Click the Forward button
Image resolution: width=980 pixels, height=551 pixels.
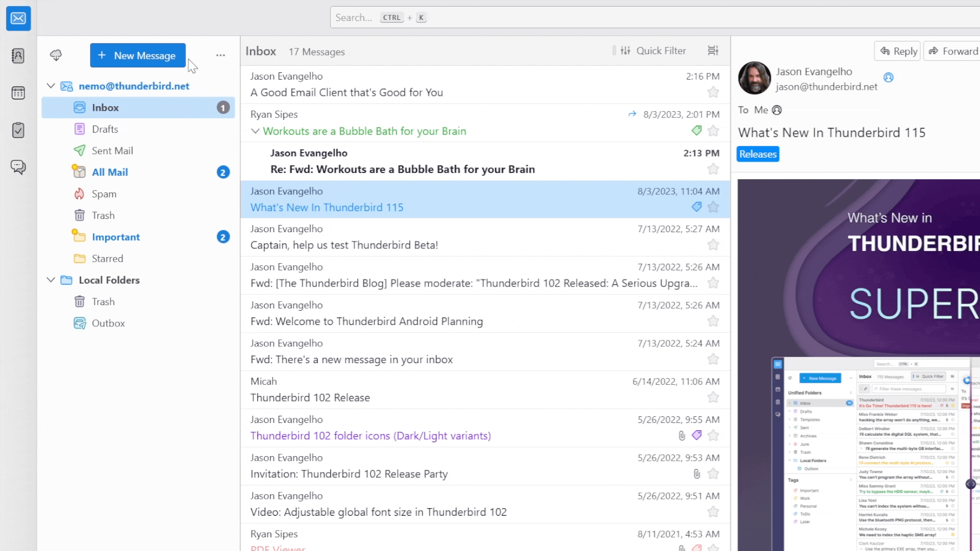click(x=952, y=51)
